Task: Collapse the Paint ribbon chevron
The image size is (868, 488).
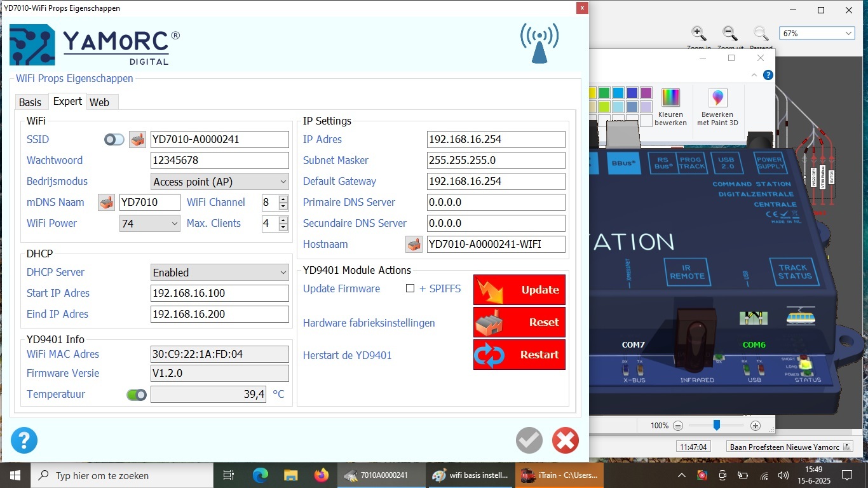Action: tap(755, 75)
